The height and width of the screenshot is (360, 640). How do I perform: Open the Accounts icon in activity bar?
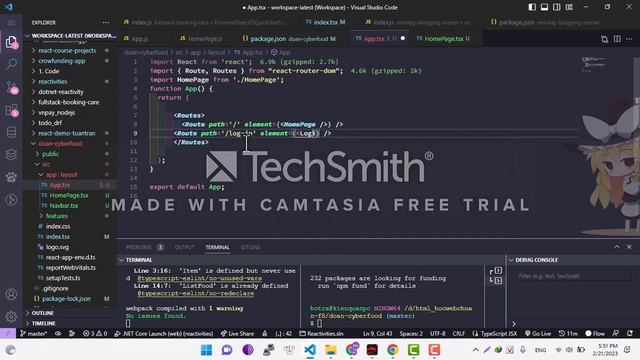(x=11, y=294)
